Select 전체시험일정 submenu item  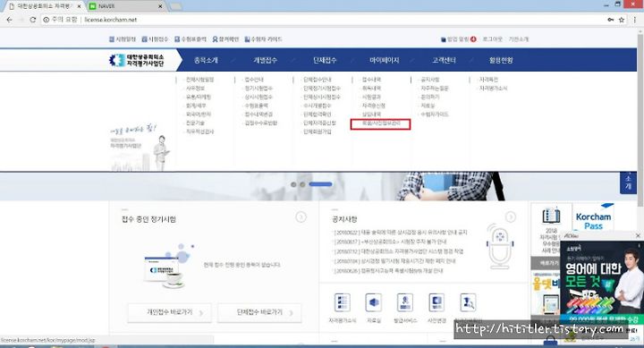pyautogui.click(x=199, y=80)
